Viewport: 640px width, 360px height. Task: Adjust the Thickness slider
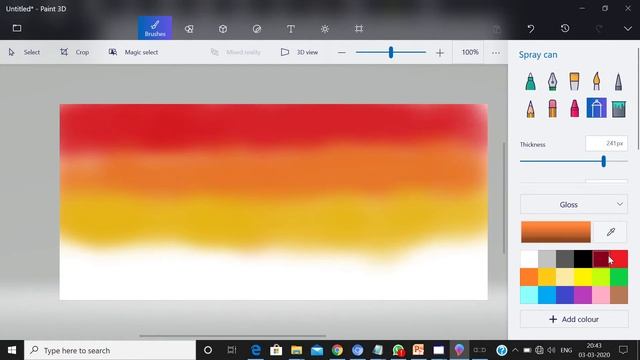point(573,161)
